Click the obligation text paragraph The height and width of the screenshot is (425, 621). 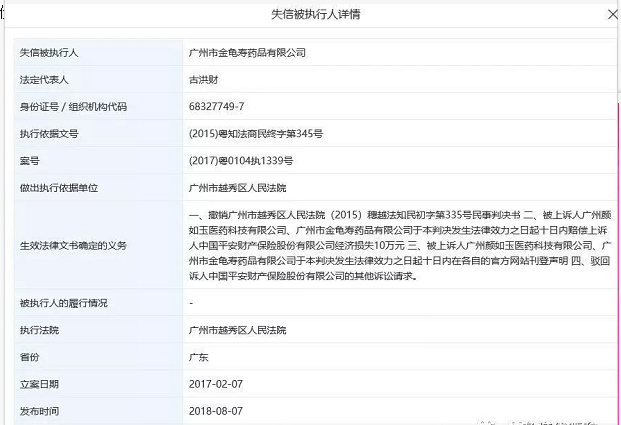click(x=396, y=244)
